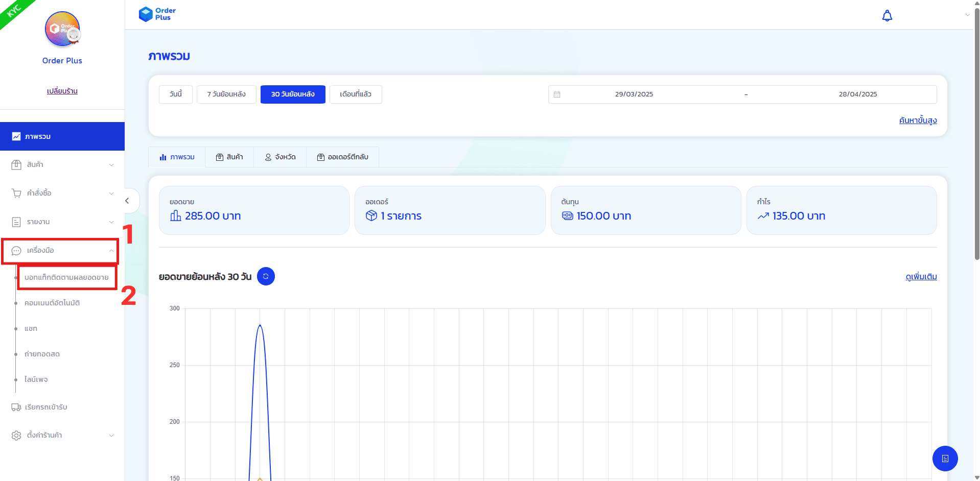Refresh the ยอดขายย้อนหลัง 30 วัน chart
Image resolution: width=980 pixels, height=481 pixels.
click(266, 276)
